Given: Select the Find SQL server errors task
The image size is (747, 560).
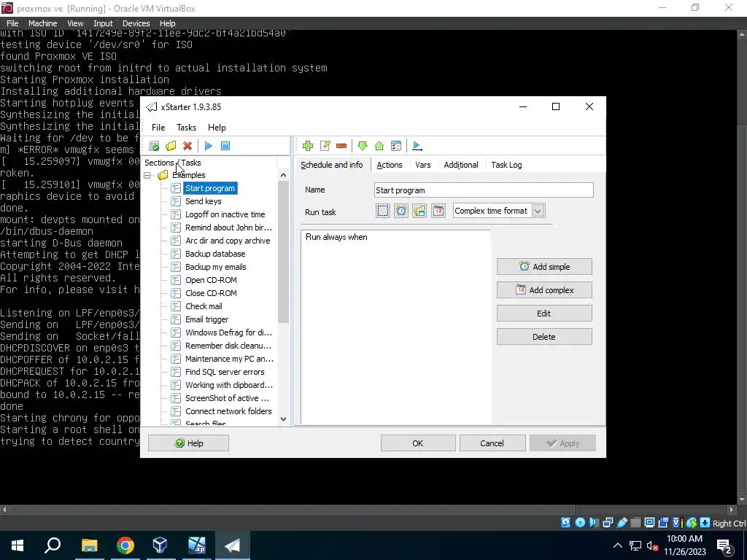Looking at the screenshot, I should coord(225,372).
